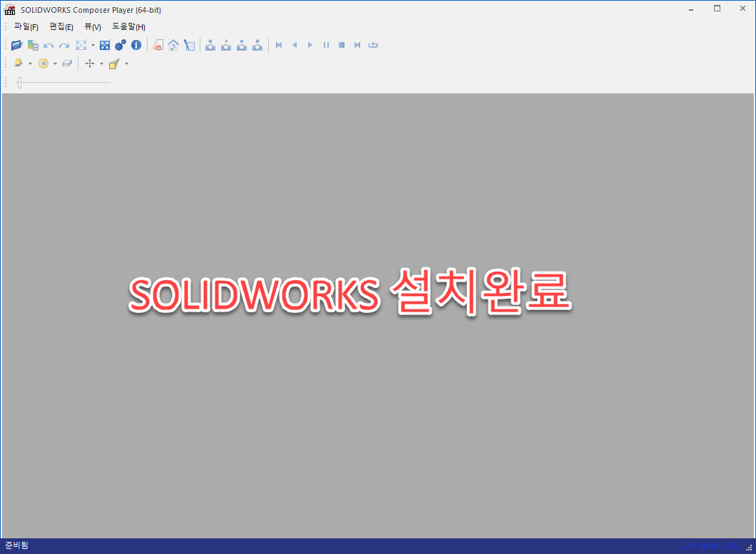Image resolution: width=756 pixels, height=554 pixels.
Task: Open the 편집(E) menu
Action: tap(61, 26)
